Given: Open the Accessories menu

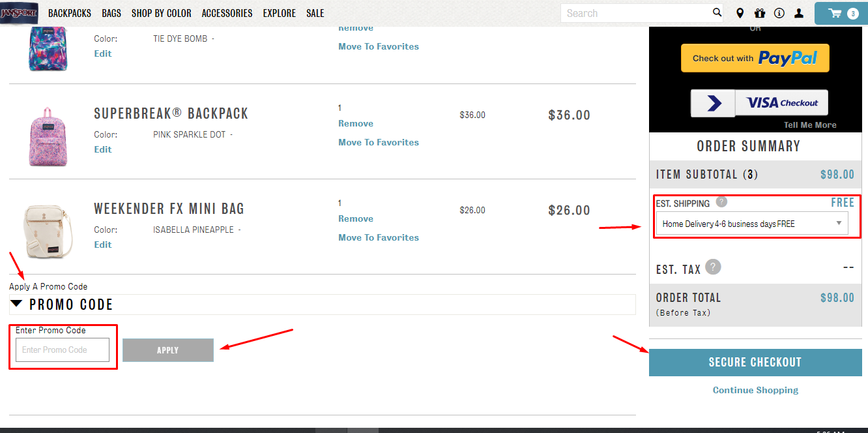Looking at the screenshot, I should click(x=227, y=13).
